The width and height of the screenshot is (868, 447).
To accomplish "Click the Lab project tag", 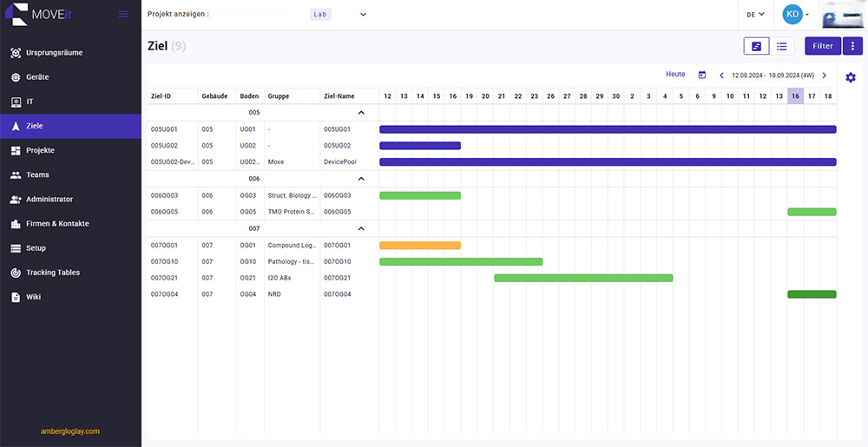I will pos(320,15).
